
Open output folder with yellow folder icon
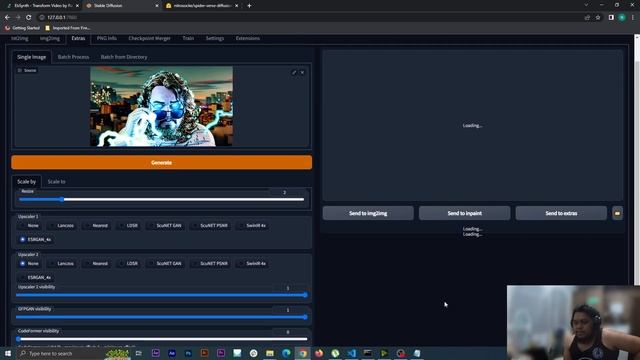pyautogui.click(x=617, y=213)
